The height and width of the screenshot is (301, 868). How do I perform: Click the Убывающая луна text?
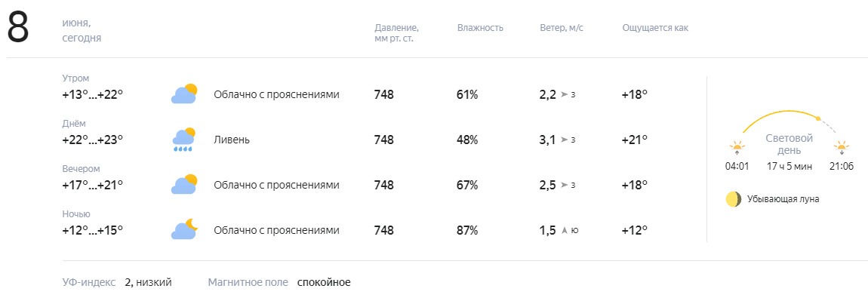[x=783, y=199]
